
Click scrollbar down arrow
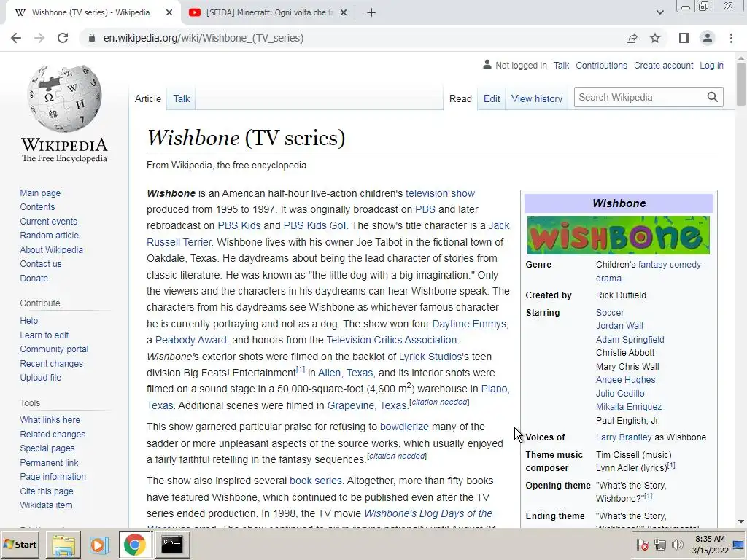point(741,522)
